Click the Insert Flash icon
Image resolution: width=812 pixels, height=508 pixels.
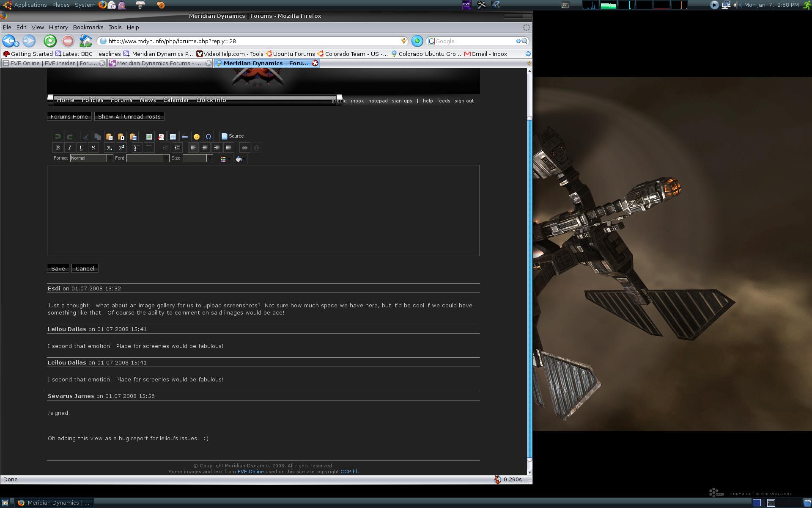pyautogui.click(x=161, y=136)
